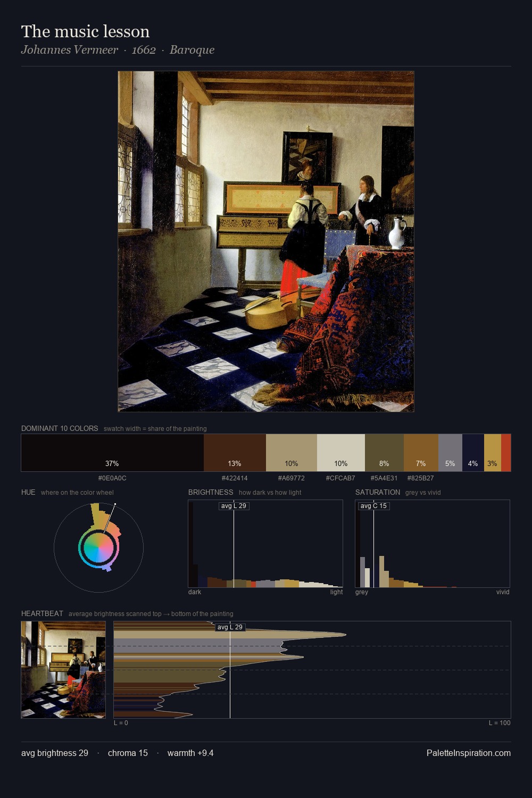Click the hex label "#0E0A0C"

112,478
